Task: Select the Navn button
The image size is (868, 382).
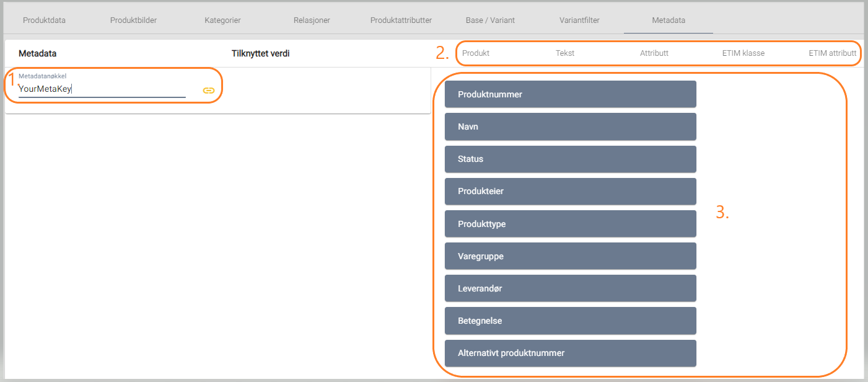Action: [571, 127]
